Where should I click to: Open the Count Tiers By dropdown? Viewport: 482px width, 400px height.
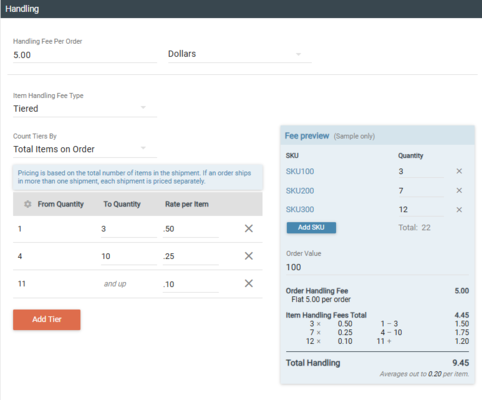[x=85, y=149]
